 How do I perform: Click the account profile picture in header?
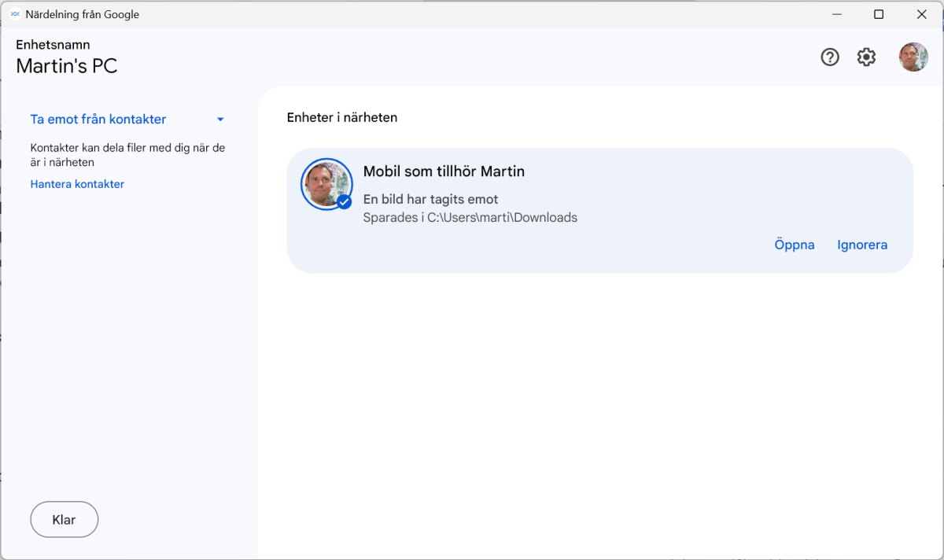pos(913,57)
